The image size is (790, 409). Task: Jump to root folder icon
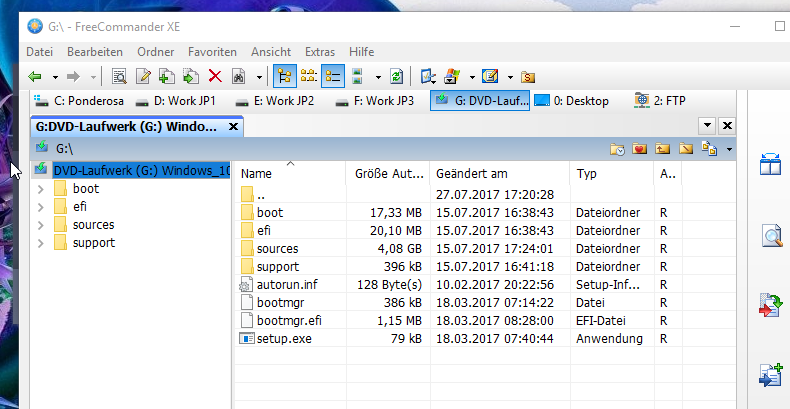[x=686, y=149]
